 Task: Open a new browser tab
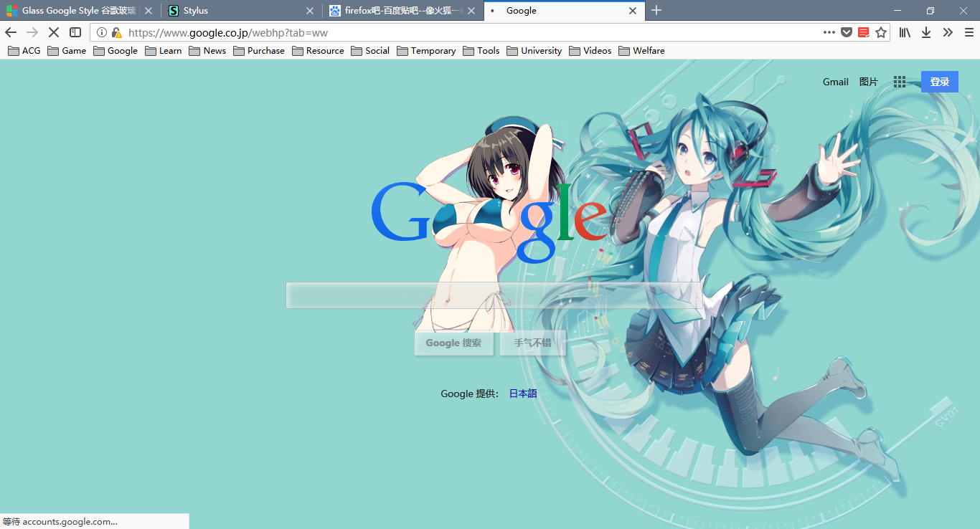(x=656, y=11)
